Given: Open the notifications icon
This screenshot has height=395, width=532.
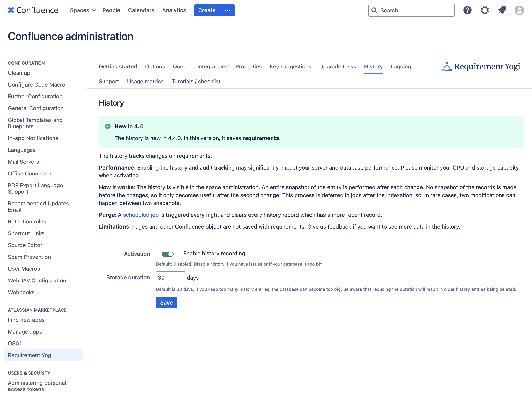Looking at the screenshot, I should point(502,10).
